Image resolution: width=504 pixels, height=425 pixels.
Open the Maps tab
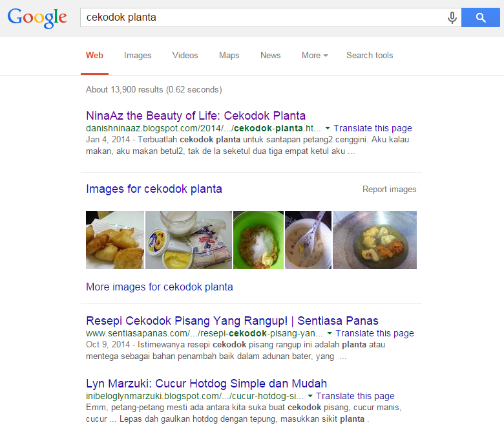pyautogui.click(x=229, y=56)
